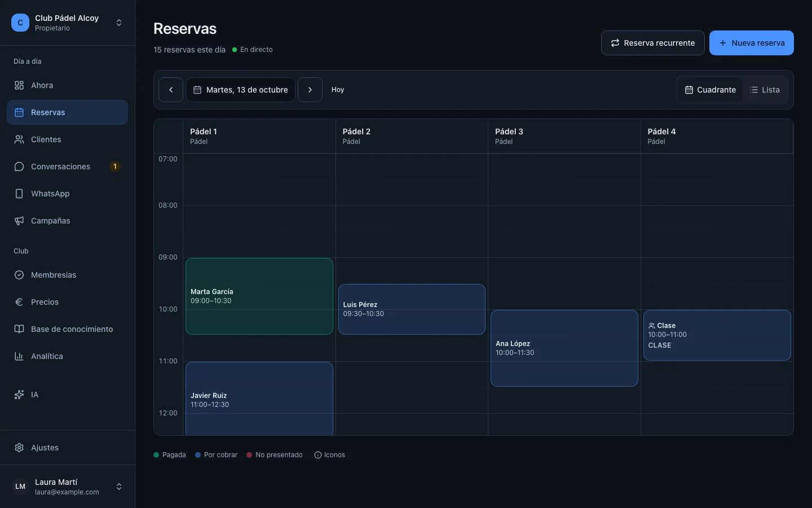This screenshot has height=508, width=812.
Task: Expand the Club Pádel Alcoy switcher chevron
Action: click(x=119, y=23)
